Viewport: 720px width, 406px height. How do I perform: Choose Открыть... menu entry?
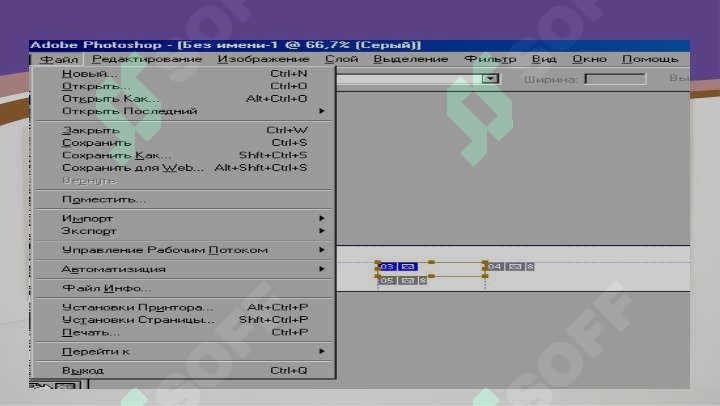click(x=184, y=86)
